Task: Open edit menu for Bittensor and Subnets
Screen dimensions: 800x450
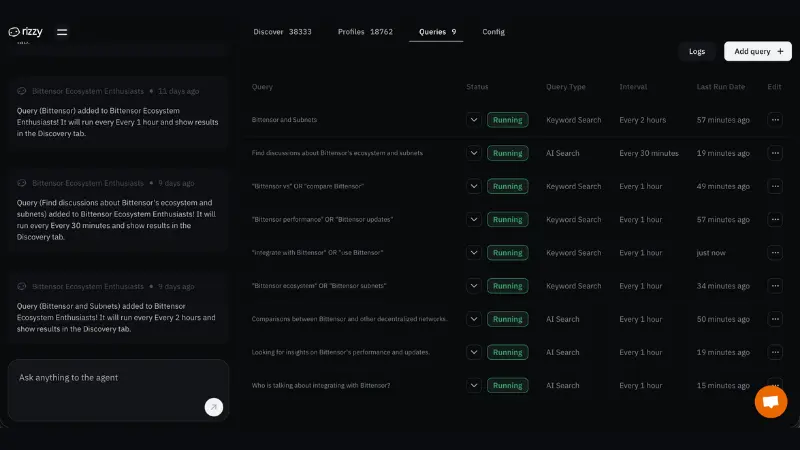Action: [775, 120]
